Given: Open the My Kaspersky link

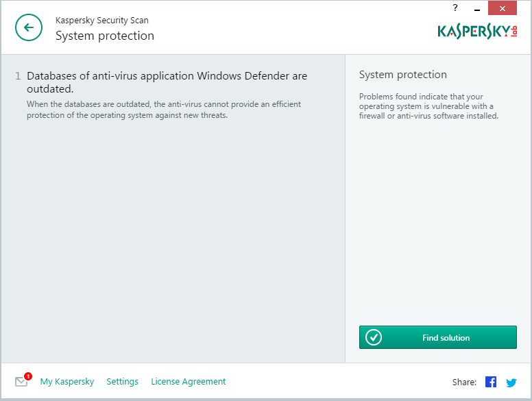Looking at the screenshot, I should pyautogui.click(x=67, y=382).
